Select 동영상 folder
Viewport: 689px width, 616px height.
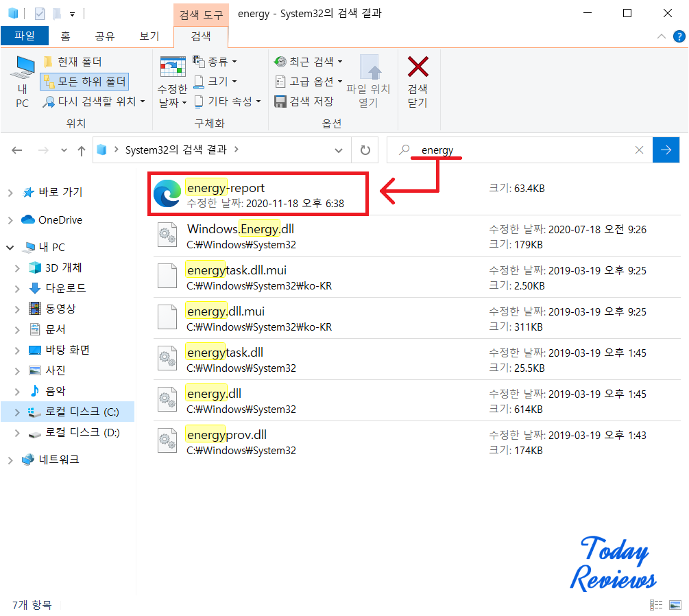(60, 309)
